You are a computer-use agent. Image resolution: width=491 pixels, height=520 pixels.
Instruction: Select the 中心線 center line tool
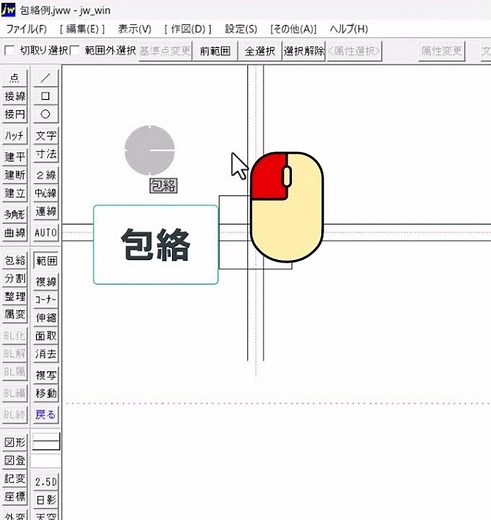click(x=46, y=193)
